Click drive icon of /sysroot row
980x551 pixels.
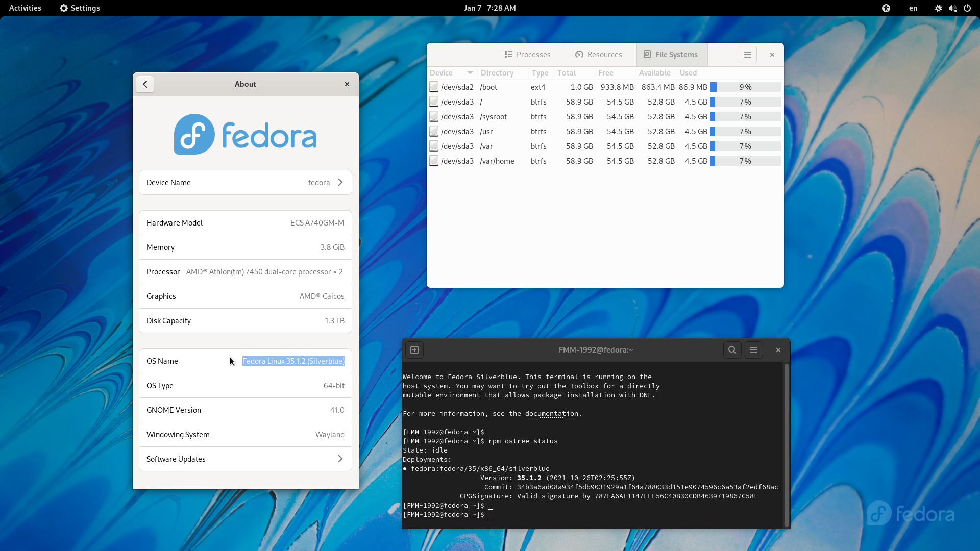pyautogui.click(x=434, y=117)
